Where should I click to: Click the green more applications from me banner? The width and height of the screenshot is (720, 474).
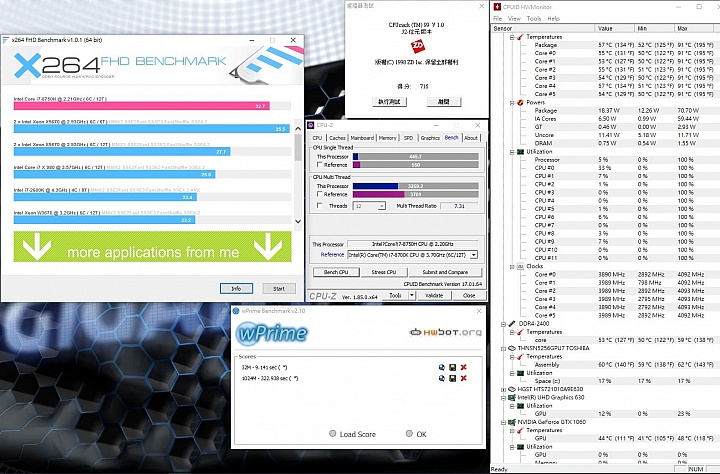[152, 247]
